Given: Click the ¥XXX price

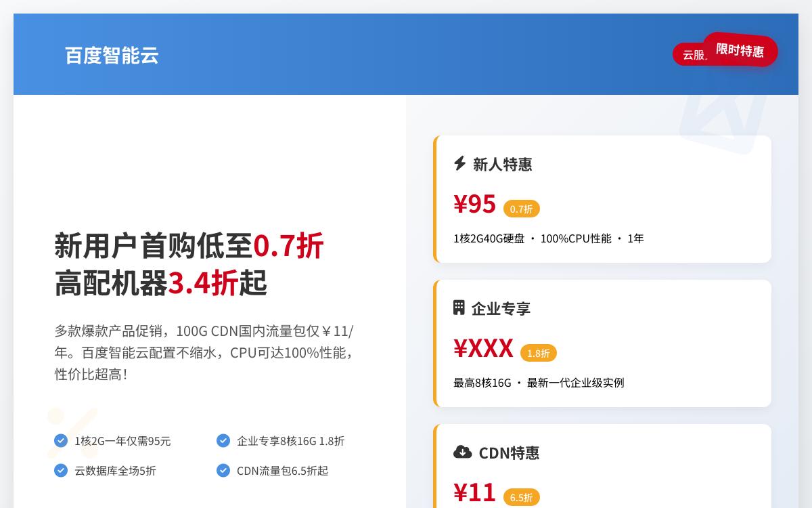Looking at the screenshot, I should [483, 348].
